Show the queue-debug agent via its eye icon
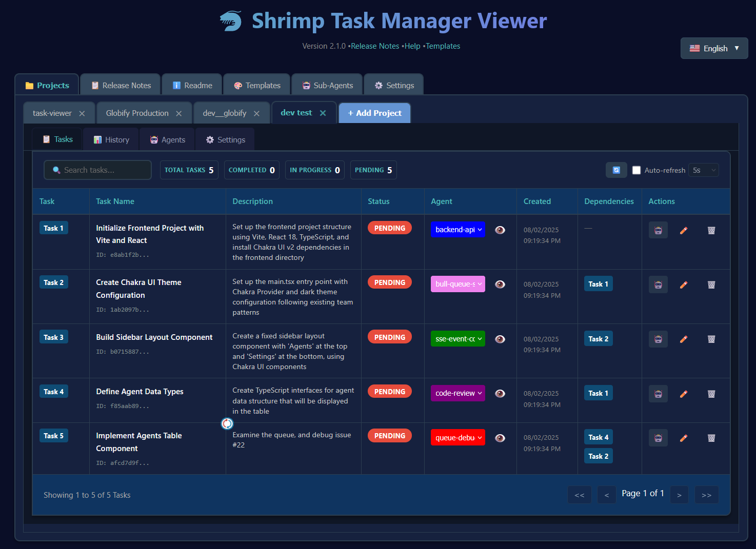The width and height of the screenshot is (756, 549). click(x=500, y=438)
